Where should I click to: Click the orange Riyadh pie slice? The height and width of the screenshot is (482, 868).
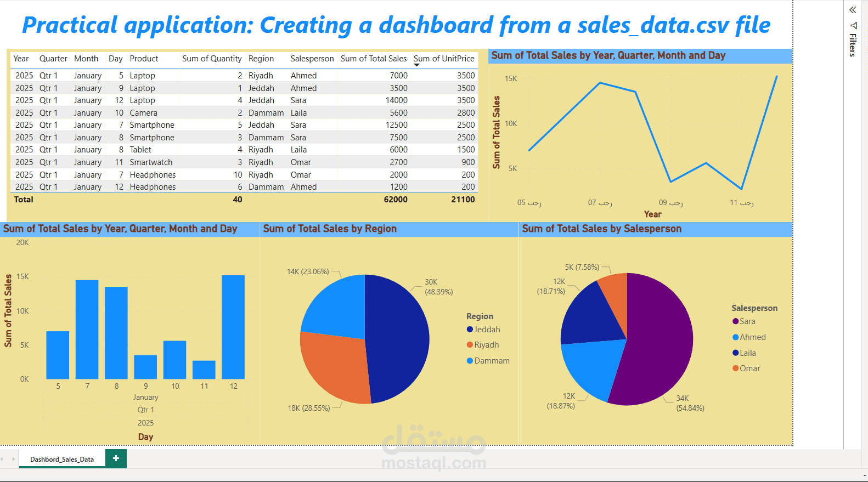(335, 367)
